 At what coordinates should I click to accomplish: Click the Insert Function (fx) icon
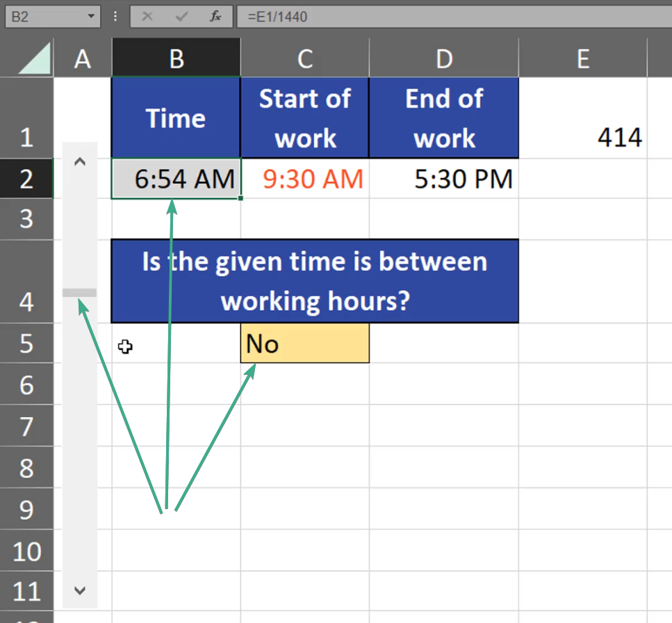[x=214, y=16]
